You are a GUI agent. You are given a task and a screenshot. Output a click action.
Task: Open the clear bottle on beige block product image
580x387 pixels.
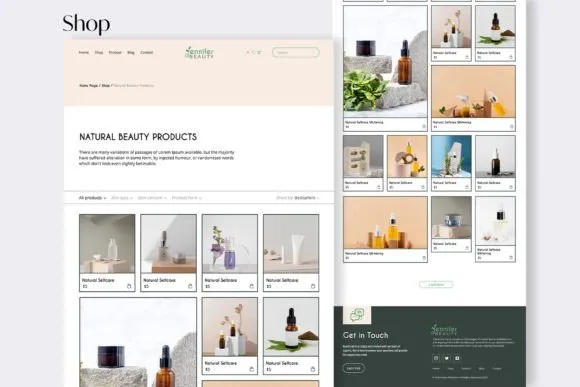[x=107, y=244]
